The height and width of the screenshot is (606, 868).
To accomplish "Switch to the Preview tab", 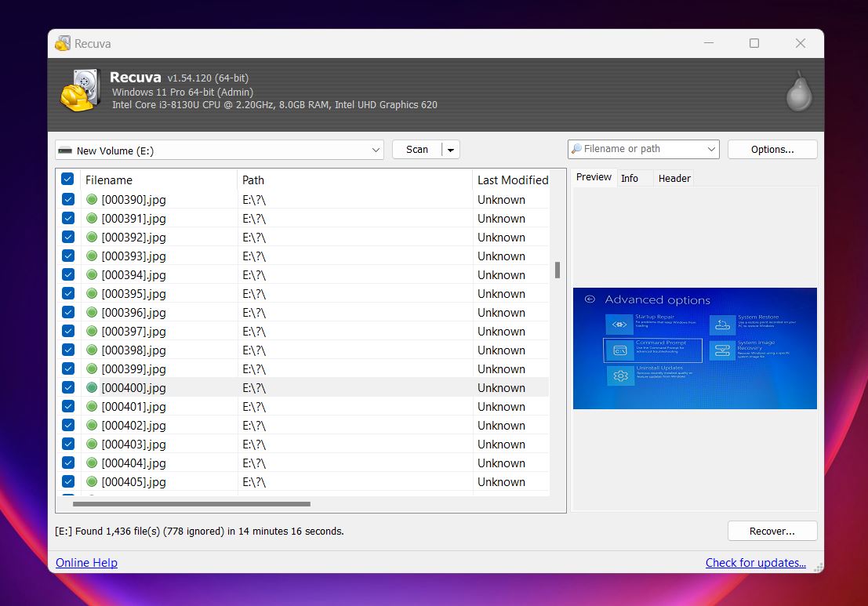I will [x=594, y=177].
